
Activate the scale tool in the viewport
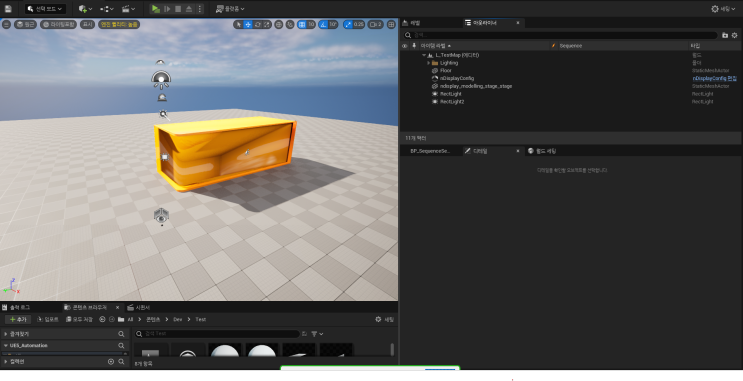click(x=267, y=24)
